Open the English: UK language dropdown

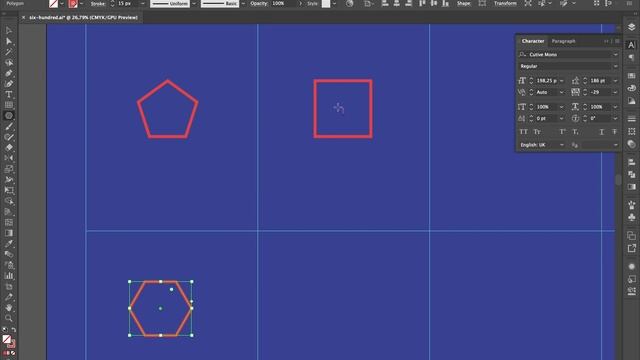(x=562, y=145)
